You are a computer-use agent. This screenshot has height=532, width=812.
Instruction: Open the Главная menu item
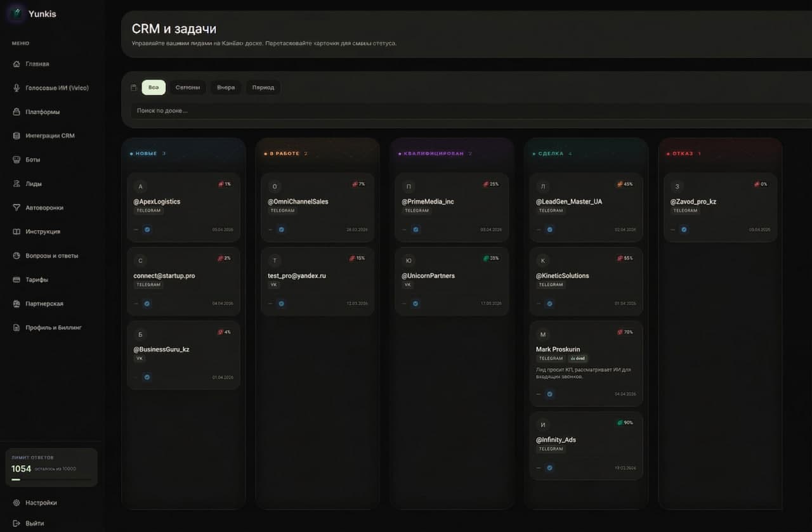point(35,63)
